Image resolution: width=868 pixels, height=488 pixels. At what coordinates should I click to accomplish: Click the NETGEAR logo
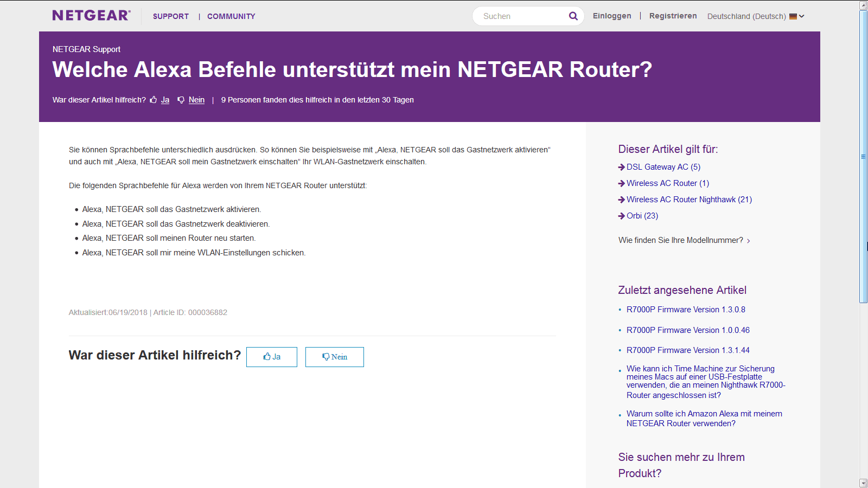[x=91, y=16]
